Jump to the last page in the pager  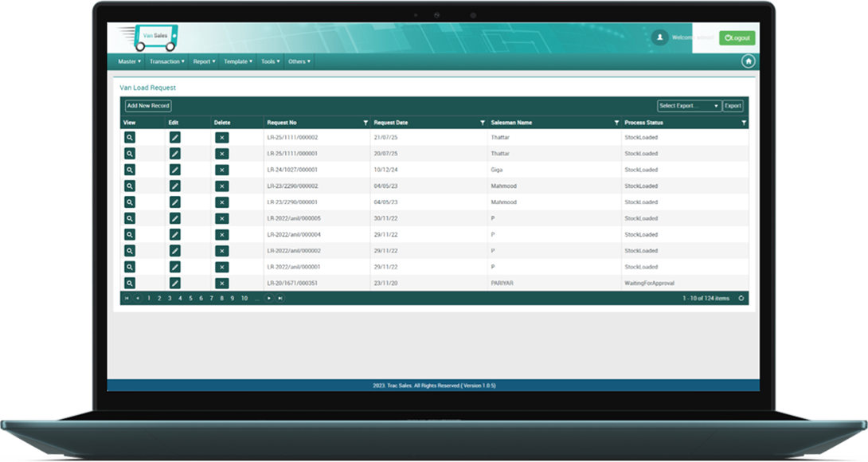[280, 298]
